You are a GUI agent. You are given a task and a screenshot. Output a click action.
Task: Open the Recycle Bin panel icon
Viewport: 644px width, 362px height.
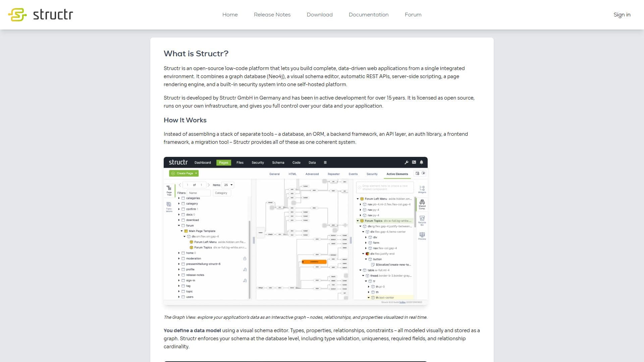422,221
